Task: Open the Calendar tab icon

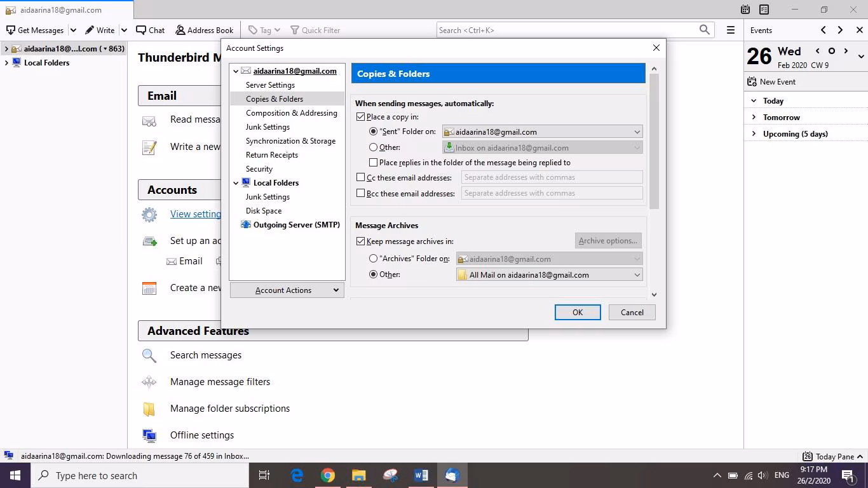Action: point(745,10)
